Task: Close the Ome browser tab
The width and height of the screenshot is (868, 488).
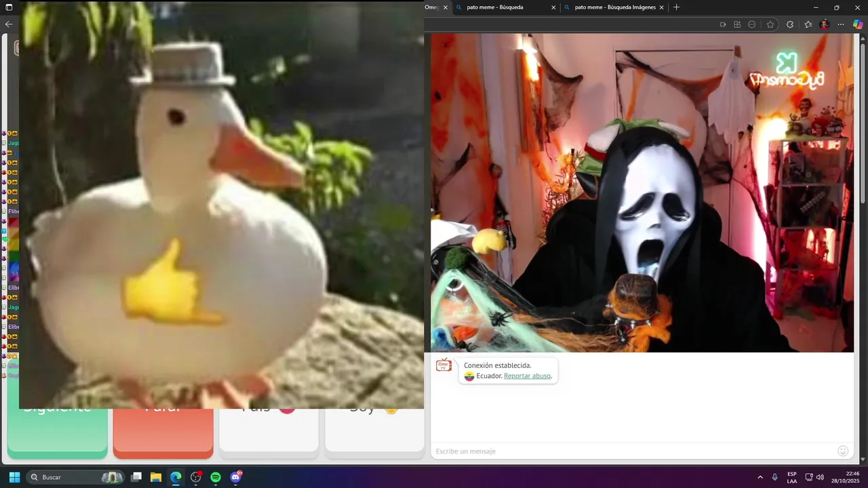Action: 446,7
